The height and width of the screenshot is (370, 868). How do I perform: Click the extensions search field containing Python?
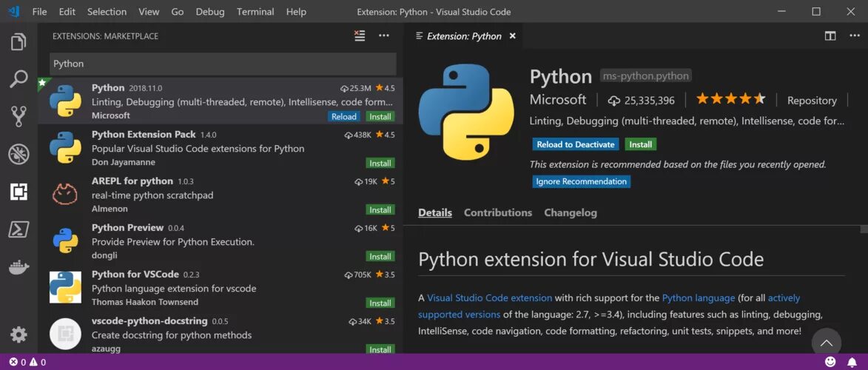click(x=223, y=64)
